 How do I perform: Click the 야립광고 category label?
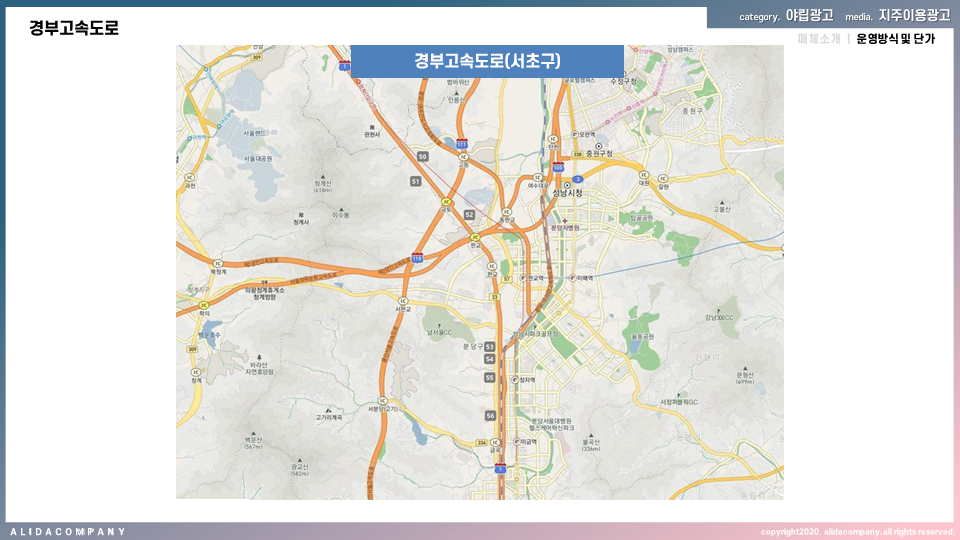[x=809, y=16]
